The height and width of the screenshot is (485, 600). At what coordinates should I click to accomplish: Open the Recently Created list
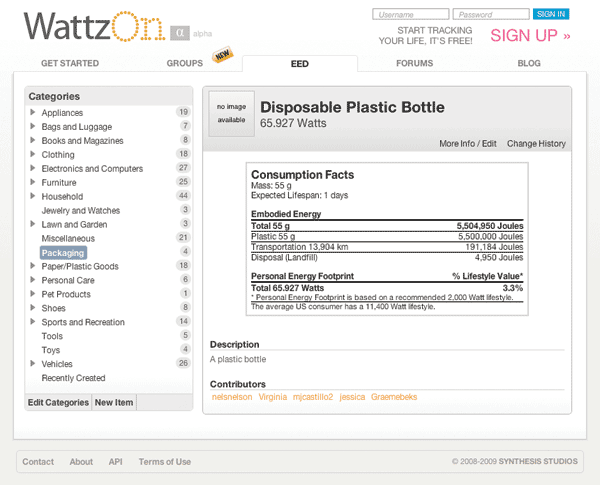click(x=73, y=378)
